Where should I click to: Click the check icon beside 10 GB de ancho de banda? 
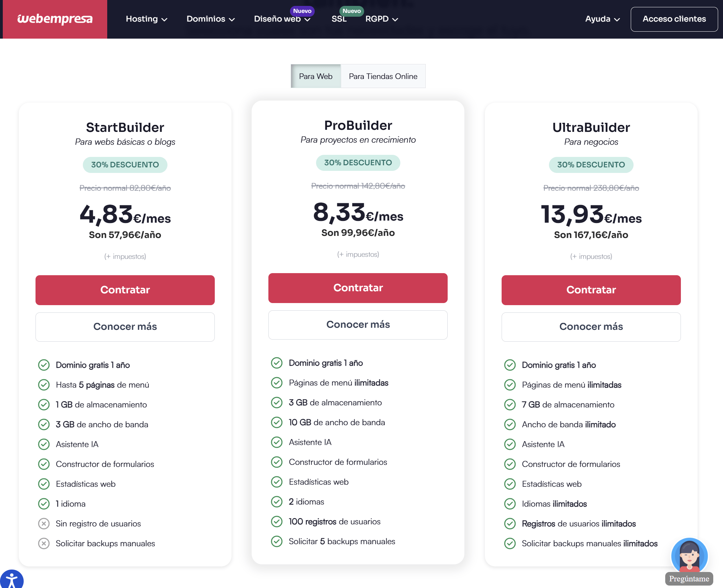[x=277, y=422]
